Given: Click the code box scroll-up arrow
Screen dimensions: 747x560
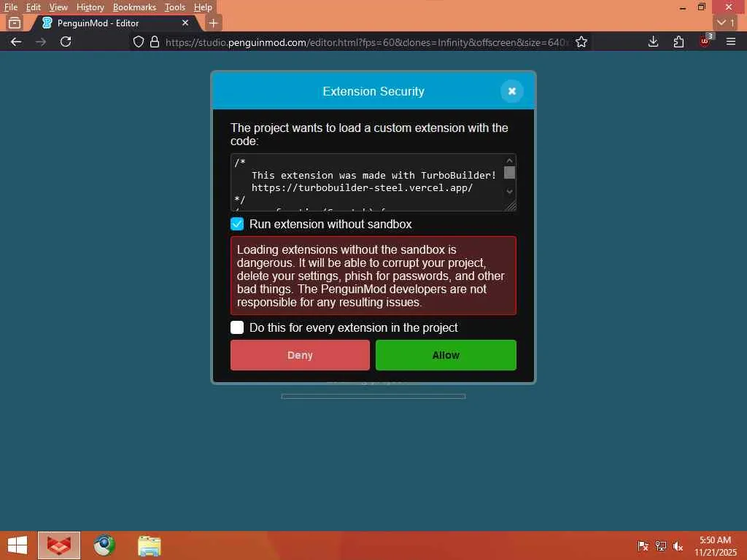Looking at the screenshot, I should [509, 160].
